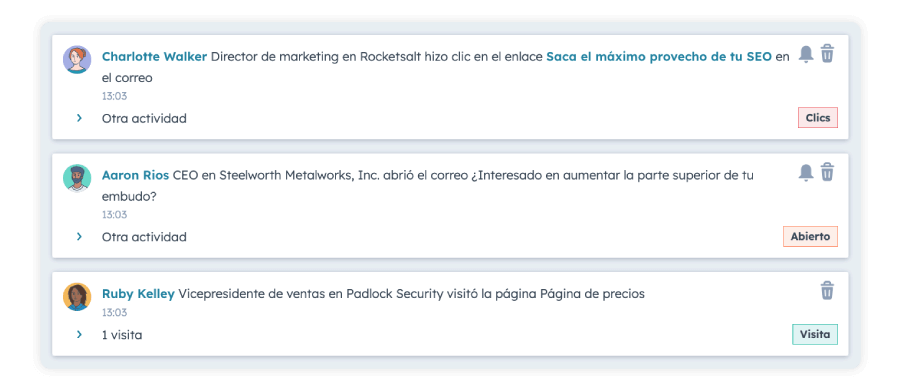Open Charlotte Walker's avatar
Image resolution: width=901 pixels, height=391 pixels.
click(x=77, y=60)
